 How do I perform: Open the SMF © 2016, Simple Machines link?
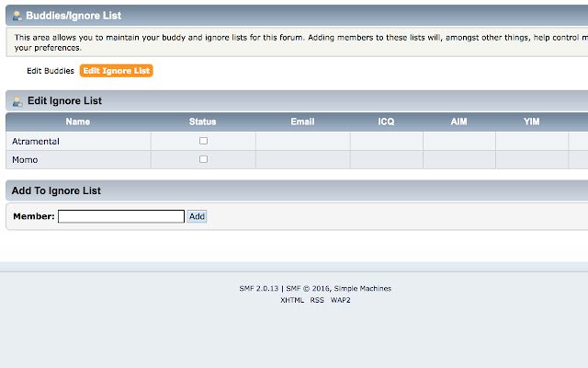[x=339, y=288]
